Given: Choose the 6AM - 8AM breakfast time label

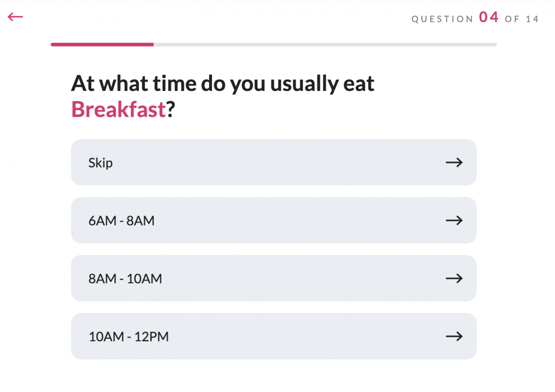Looking at the screenshot, I should tap(122, 221).
